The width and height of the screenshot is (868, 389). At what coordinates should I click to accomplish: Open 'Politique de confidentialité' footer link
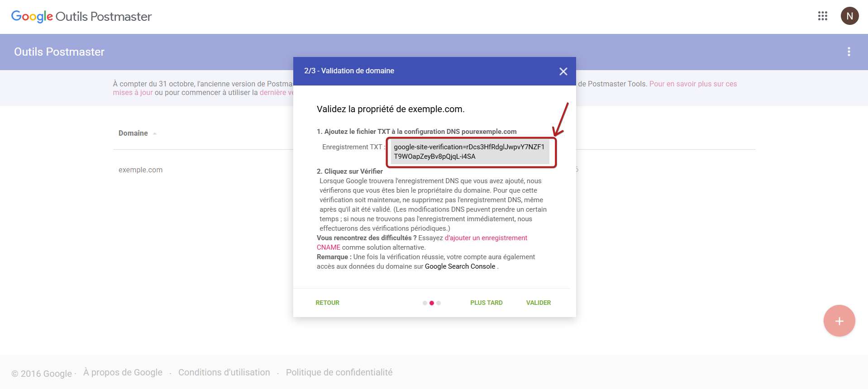point(339,372)
